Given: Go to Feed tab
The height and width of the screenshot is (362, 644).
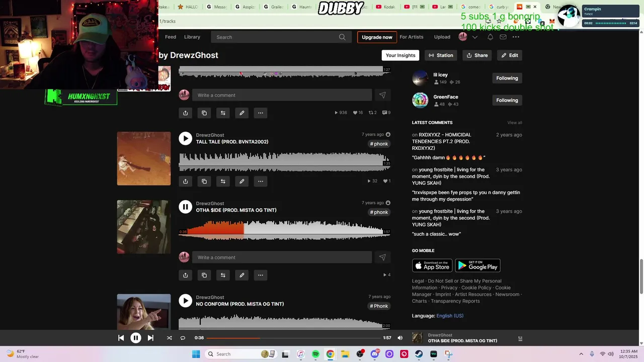Looking at the screenshot, I should (x=171, y=37).
